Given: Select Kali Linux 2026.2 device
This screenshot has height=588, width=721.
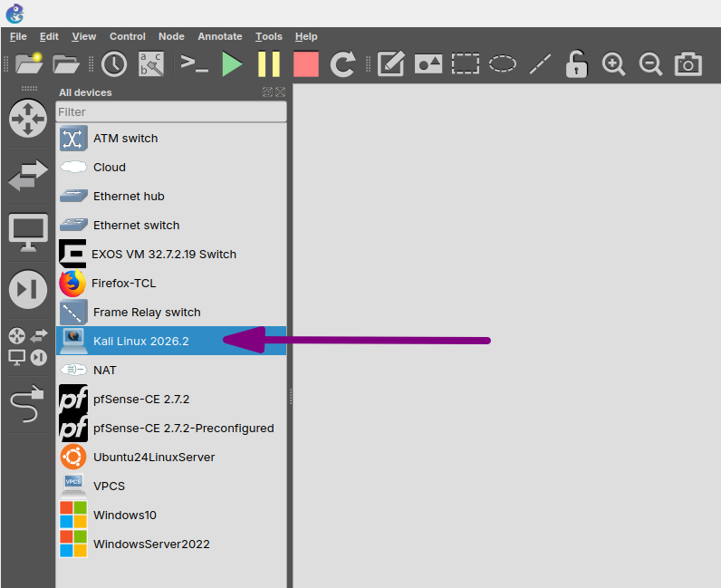Looking at the screenshot, I should click(171, 341).
